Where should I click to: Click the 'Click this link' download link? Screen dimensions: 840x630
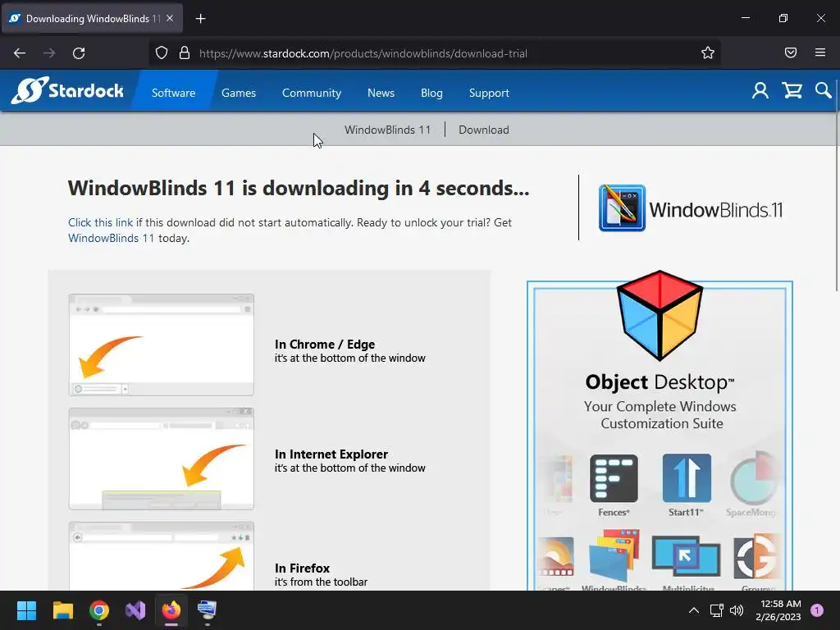pos(100,222)
